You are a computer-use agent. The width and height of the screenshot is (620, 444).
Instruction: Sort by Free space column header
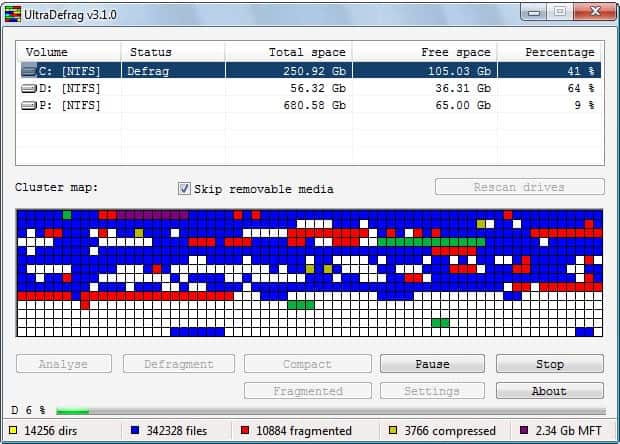point(424,52)
